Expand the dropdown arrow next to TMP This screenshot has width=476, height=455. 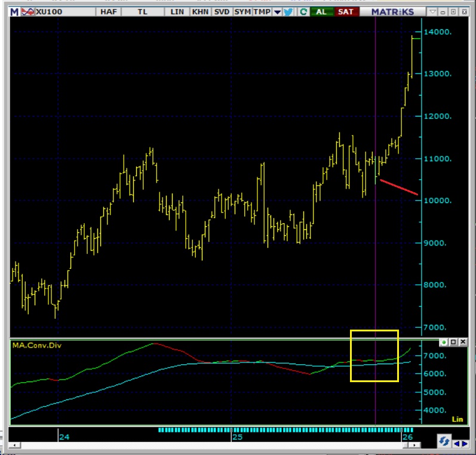click(277, 11)
